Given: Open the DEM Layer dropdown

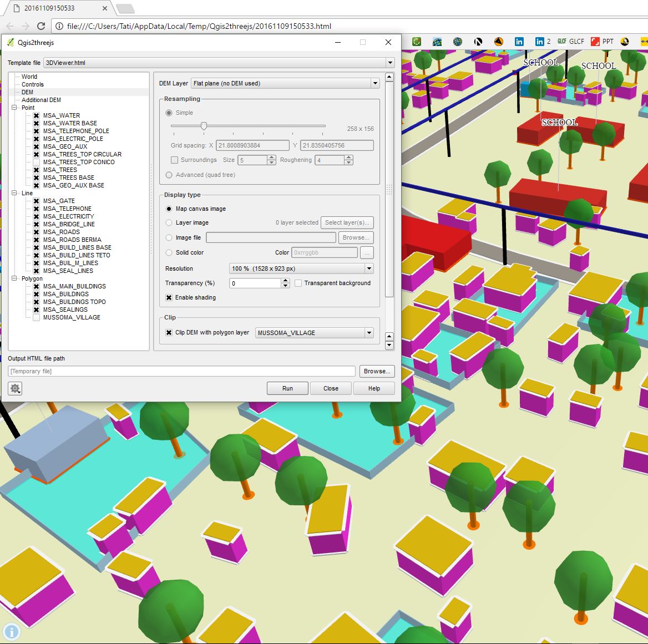Looking at the screenshot, I should tap(375, 83).
